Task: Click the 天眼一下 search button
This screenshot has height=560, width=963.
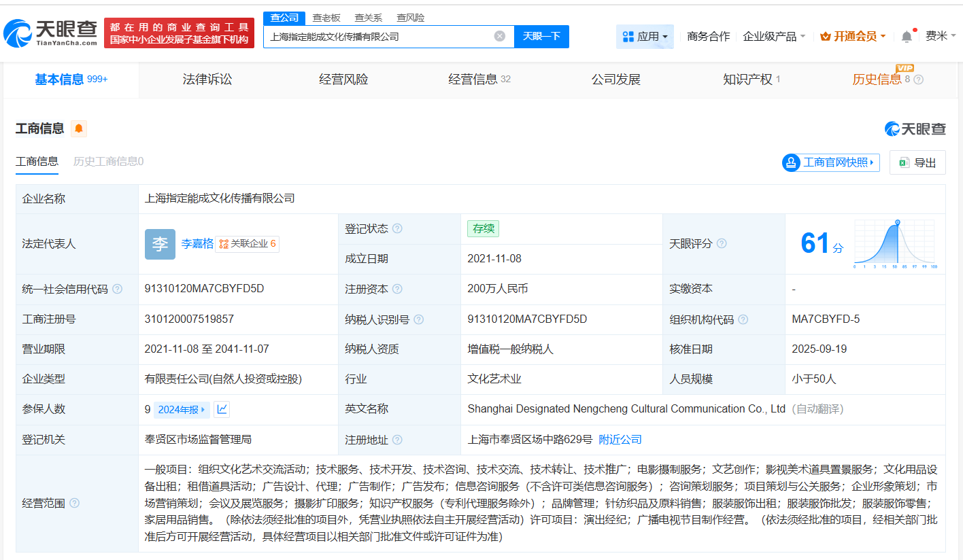Action: (x=542, y=36)
